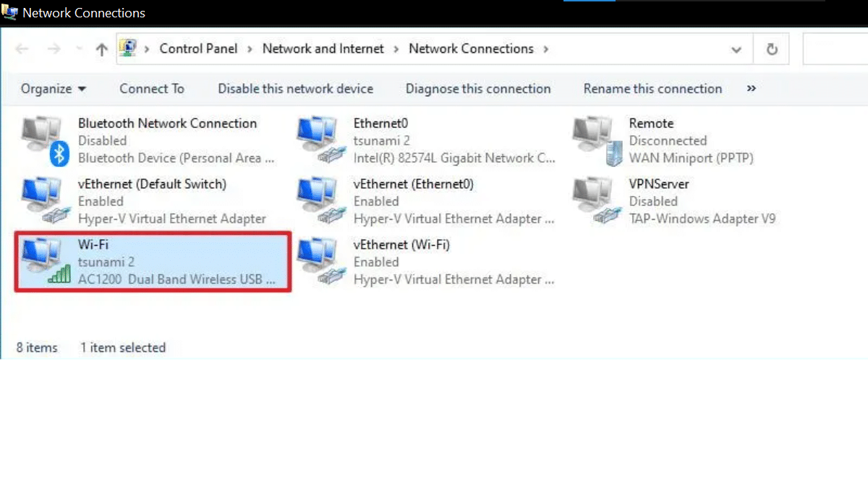The height and width of the screenshot is (488, 868).
Task: Click the vEthernet (Wi-Fi) name label
Action: (x=401, y=245)
